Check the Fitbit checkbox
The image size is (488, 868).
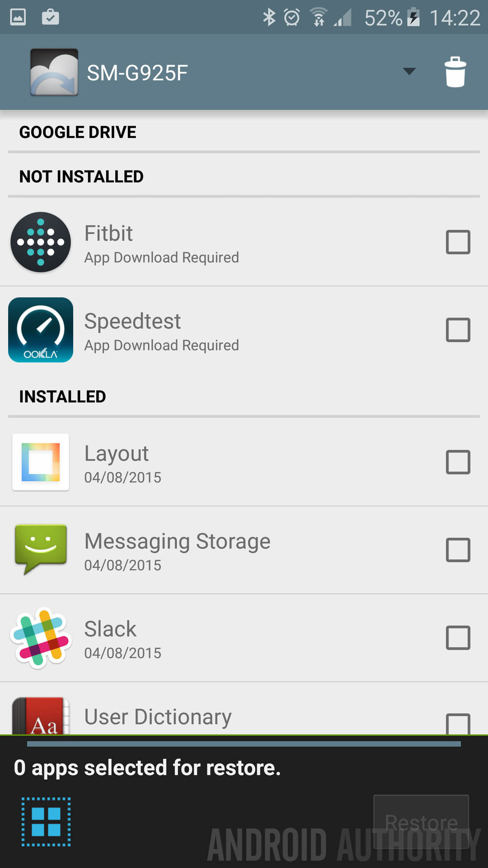[458, 242]
